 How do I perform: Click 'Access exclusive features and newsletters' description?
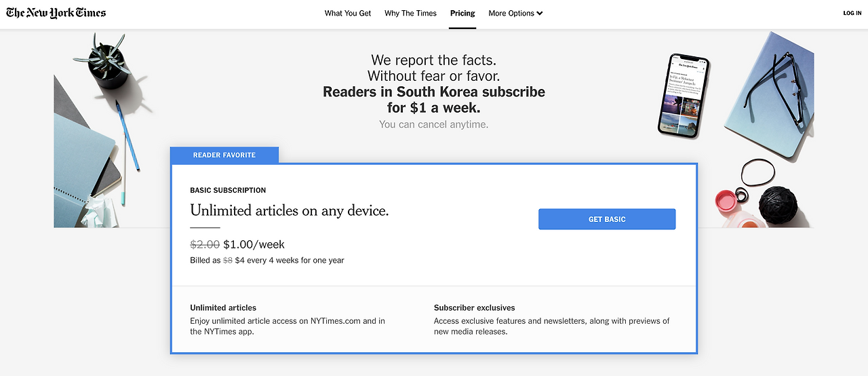(x=552, y=326)
